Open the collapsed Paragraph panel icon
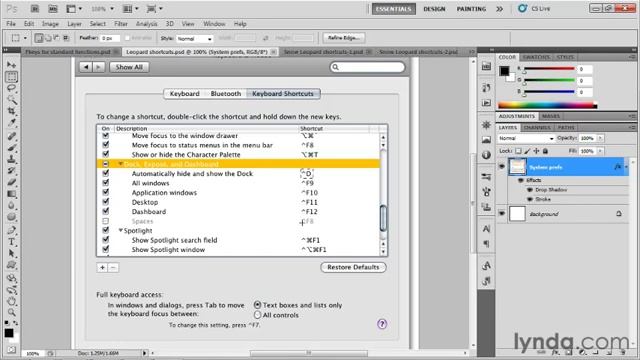The height and width of the screenshot is (360, 640). click(x=486, y=244)
